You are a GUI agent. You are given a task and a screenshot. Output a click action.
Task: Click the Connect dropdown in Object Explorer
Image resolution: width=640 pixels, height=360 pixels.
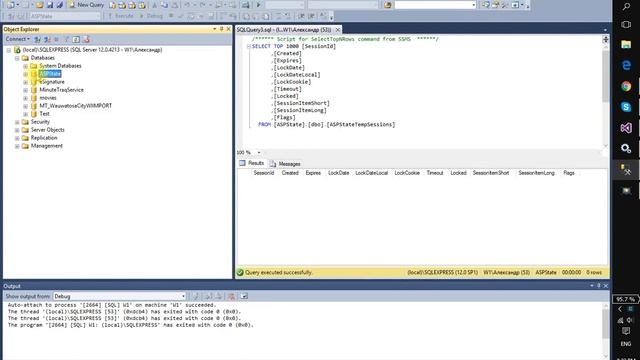[17, 39]
